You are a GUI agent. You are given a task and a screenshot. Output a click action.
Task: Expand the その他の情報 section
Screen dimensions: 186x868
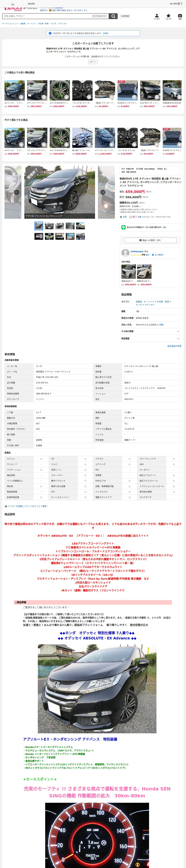pyautogui.click(x=151, y=332)
